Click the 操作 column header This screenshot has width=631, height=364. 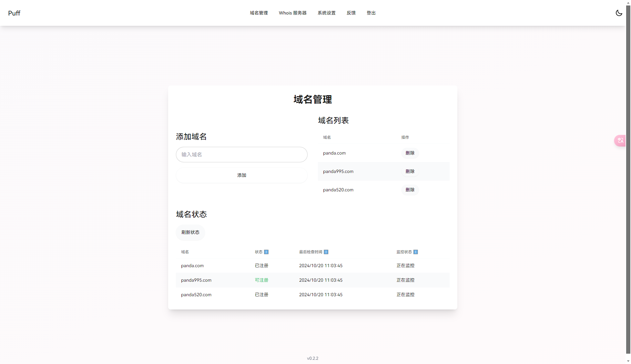tap(405, 137)
